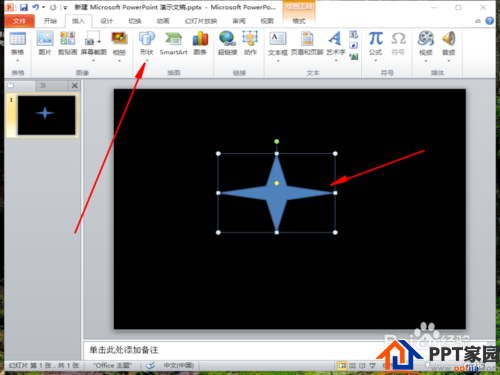500x375 pixels.
Task: Switch to Slides tab in left pane
Action: tap(11, 86)
